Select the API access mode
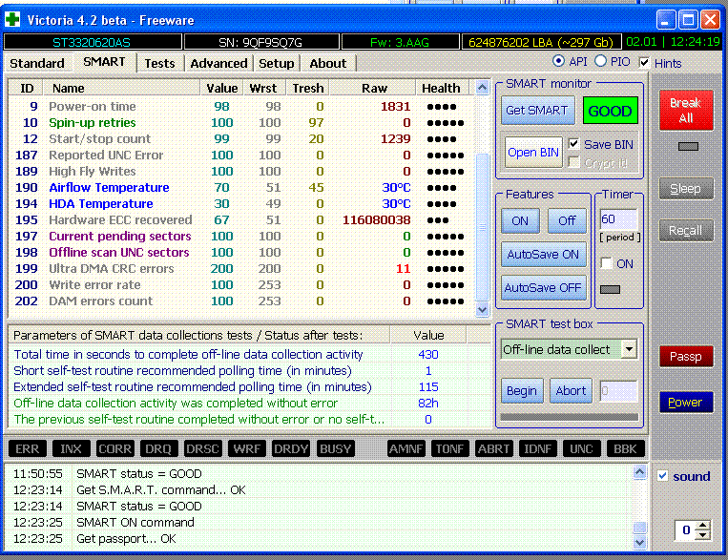The height and width of the screenshot is (560, 728). click(x=558, y=61)
